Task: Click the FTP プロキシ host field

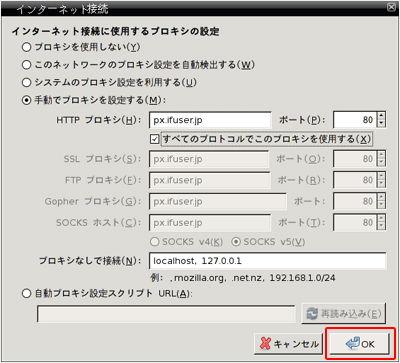Action: 210,180
